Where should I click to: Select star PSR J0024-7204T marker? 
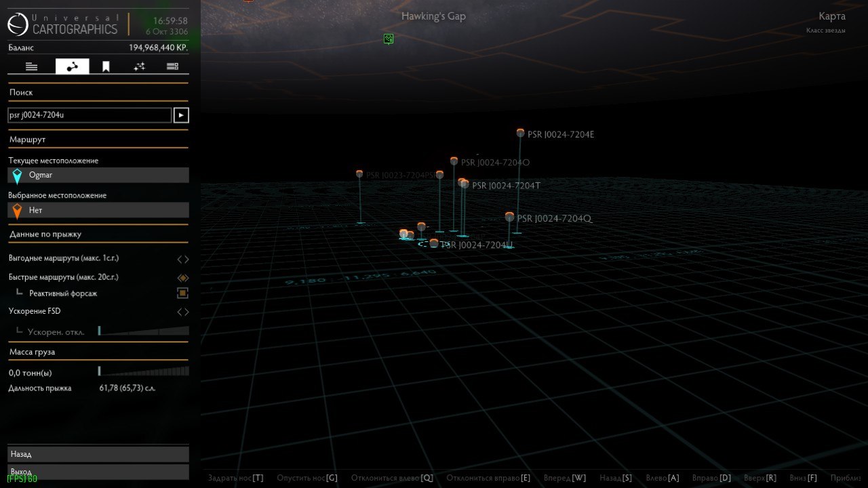[x=464, y=184]
